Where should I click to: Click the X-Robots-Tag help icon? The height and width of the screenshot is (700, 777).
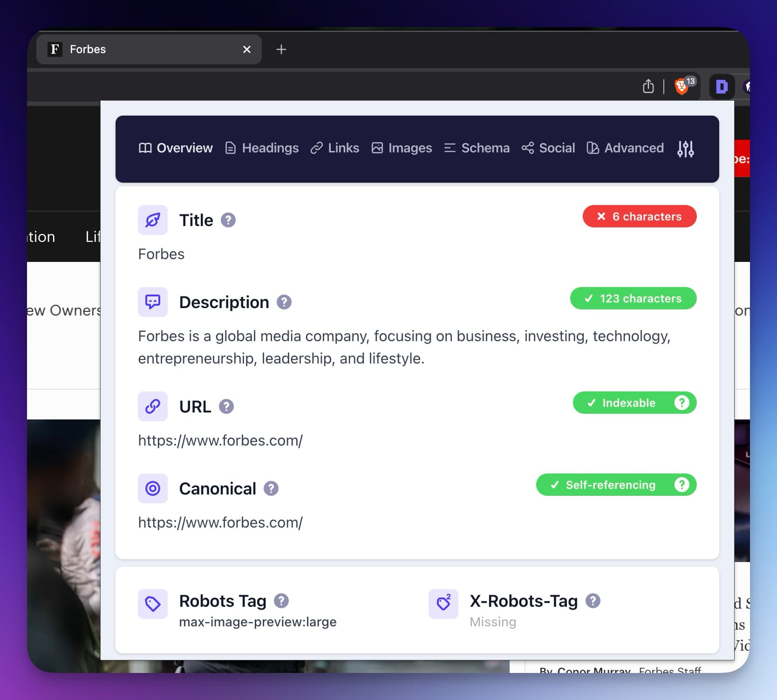point(593,601)
